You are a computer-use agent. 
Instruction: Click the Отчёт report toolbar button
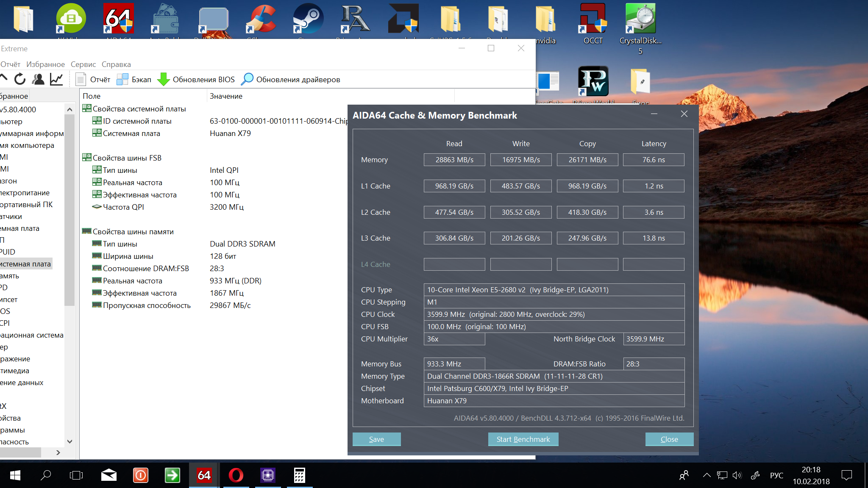pos(93,80)
